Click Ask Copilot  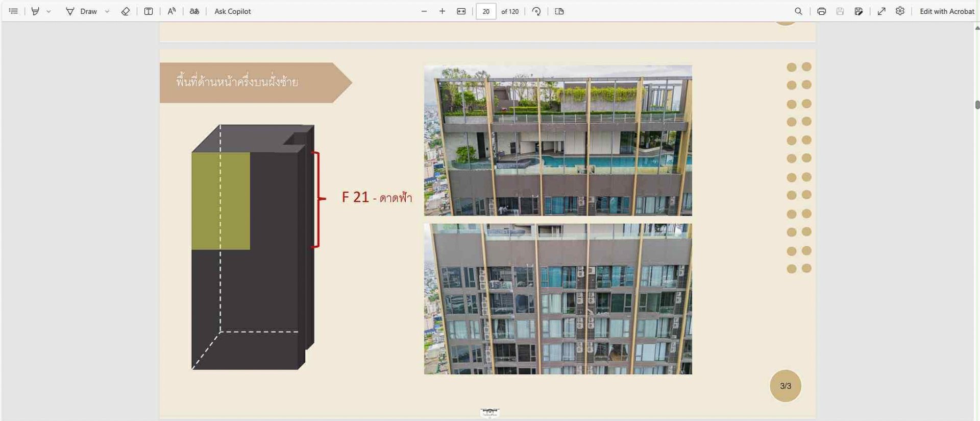click(x=232, y=11)
